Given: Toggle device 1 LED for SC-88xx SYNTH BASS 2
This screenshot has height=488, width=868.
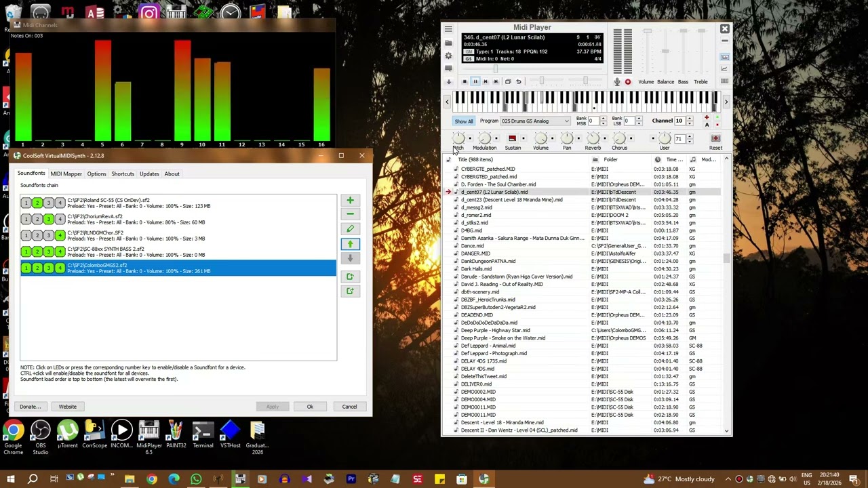Looking at the screenshot, I should tap(26, 251).
